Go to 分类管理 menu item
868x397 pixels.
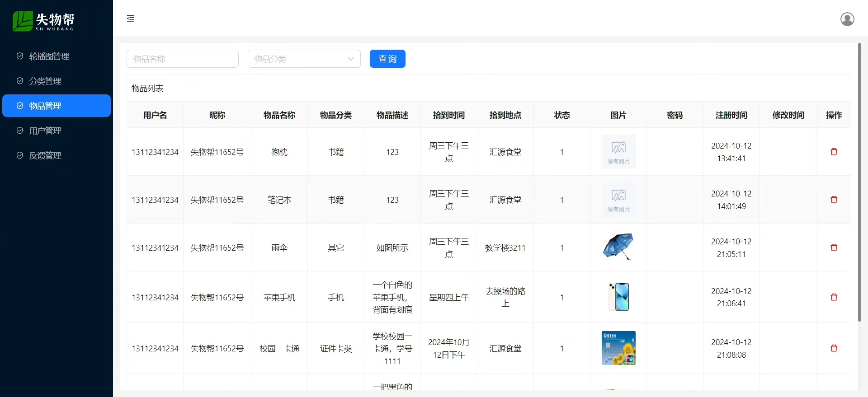(45, 81)
